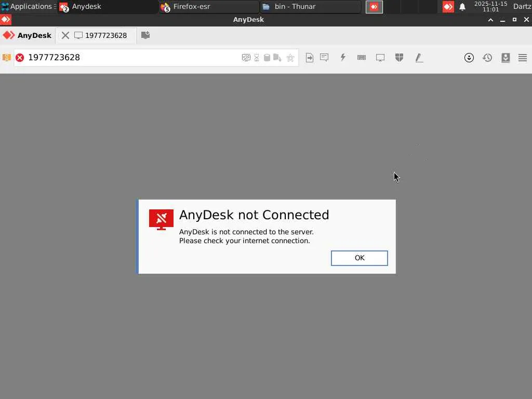532x399 pixels.
Task: Click the date and time clock
Action: pos(490,6)
